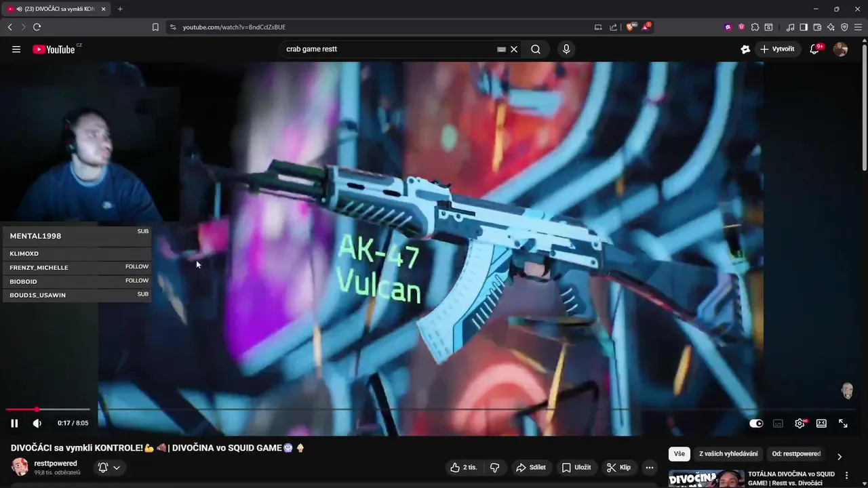This screenshot has width=868, height=488.
Task: Expand the subscription notification bell dropdown
Action: [x=109, y=467]
